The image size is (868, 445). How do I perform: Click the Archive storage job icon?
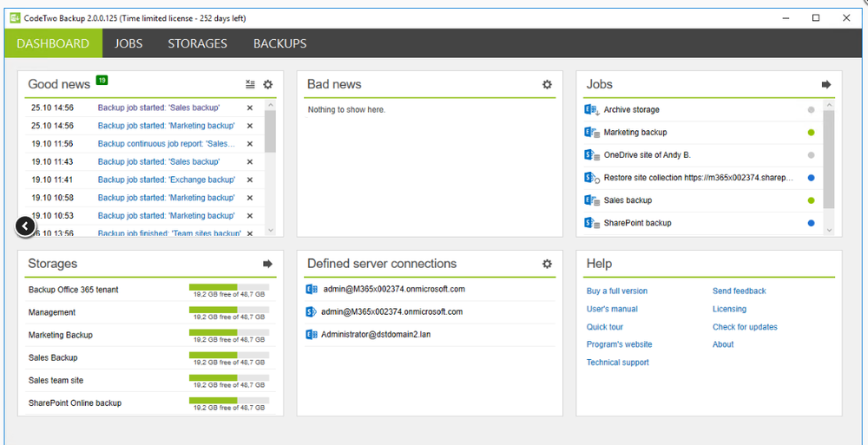coord(592,109)
